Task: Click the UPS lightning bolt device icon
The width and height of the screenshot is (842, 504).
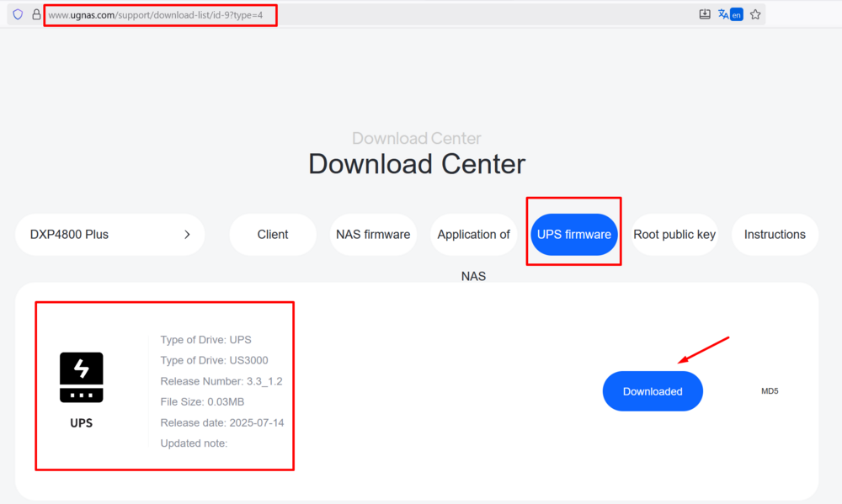Action: [81, 377]
